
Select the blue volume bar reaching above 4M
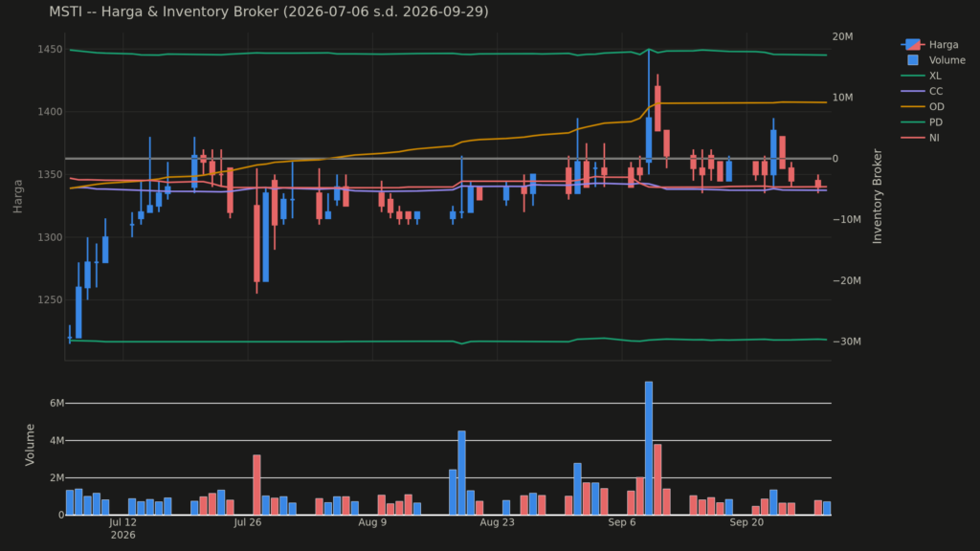coord(461,473)
